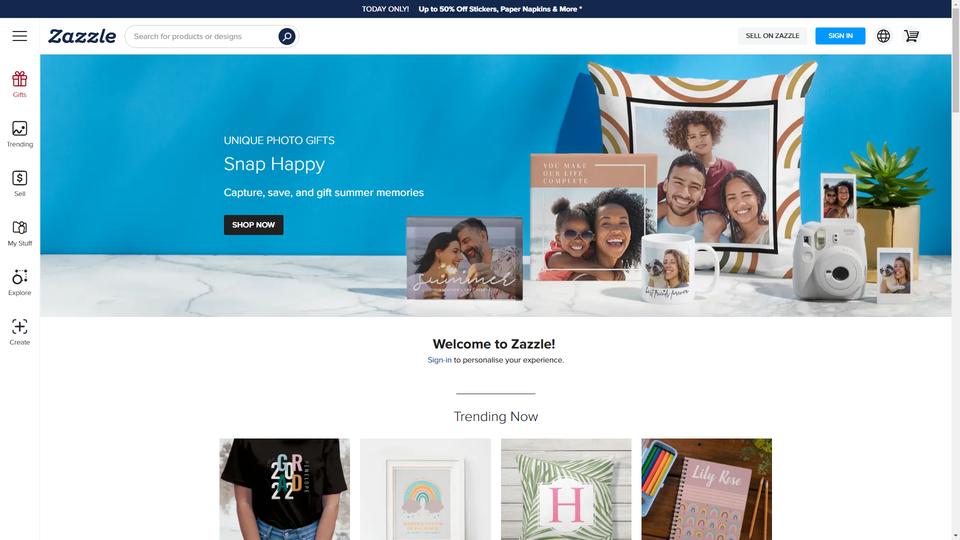960x540 pixels.
Task: Open the globe region selector
Action: pos(883,36)
